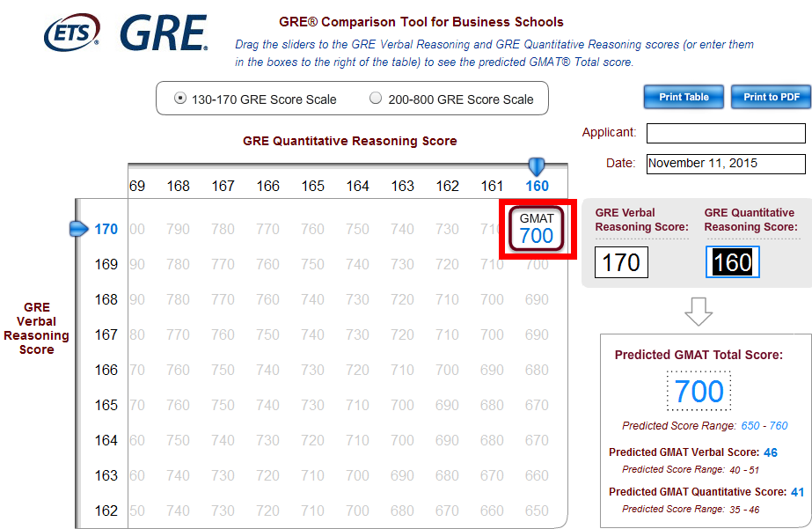Click the ETS logo

tap(71, 33)
